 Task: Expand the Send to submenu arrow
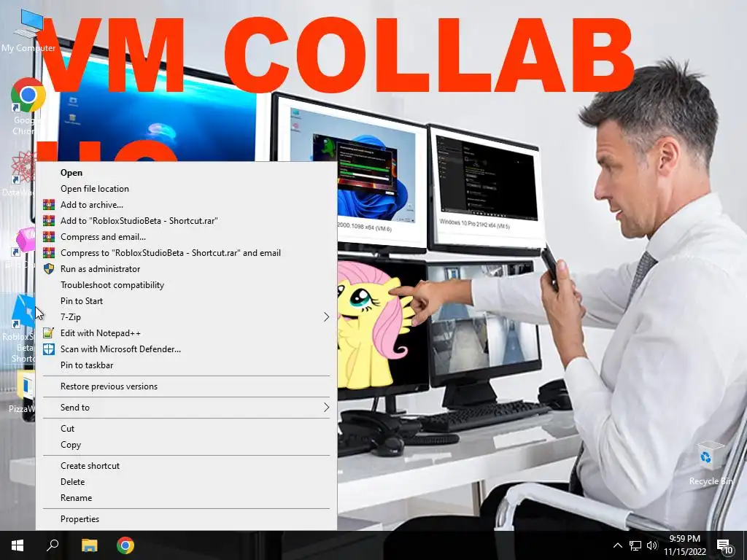pyautogui.click(x=326, y=407)
